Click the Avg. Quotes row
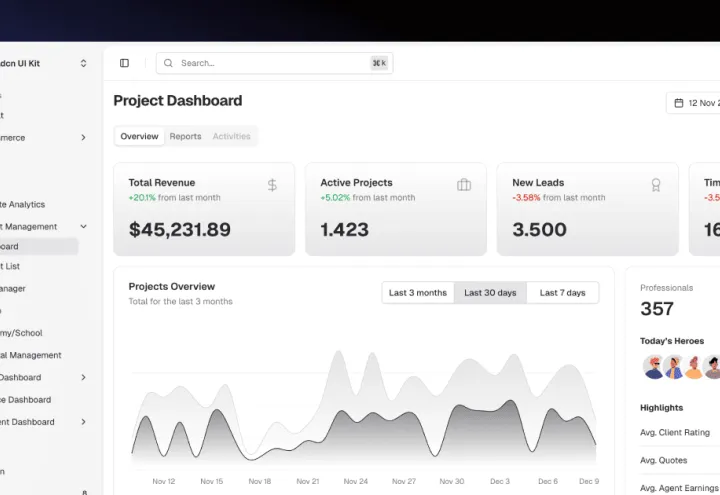 point(680,460)
